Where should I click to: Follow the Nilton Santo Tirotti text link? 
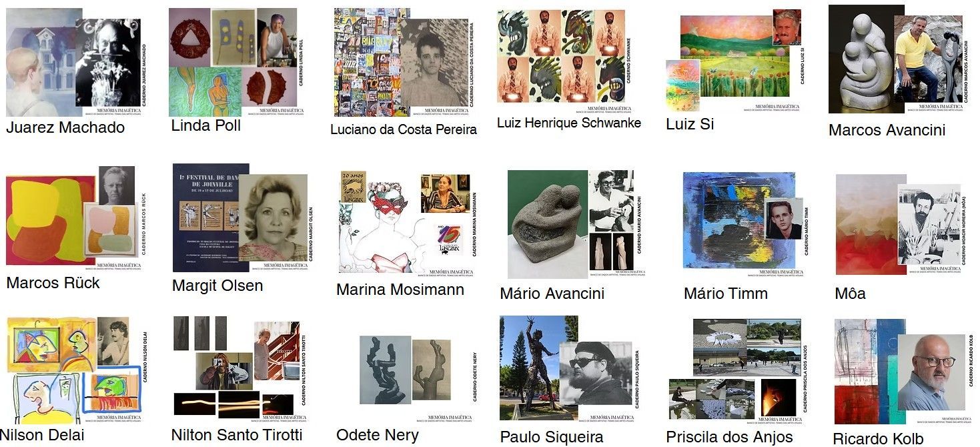point(237,435)
